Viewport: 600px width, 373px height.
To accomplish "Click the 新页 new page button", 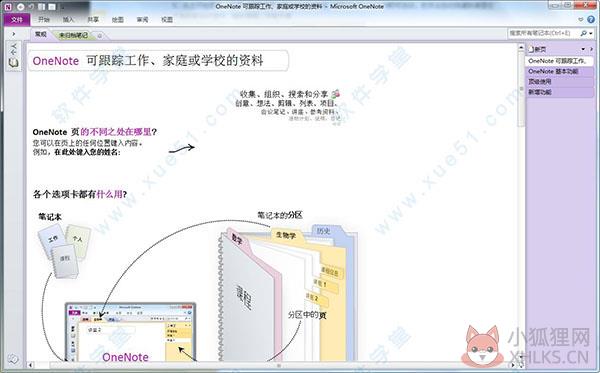I will 538,49.
